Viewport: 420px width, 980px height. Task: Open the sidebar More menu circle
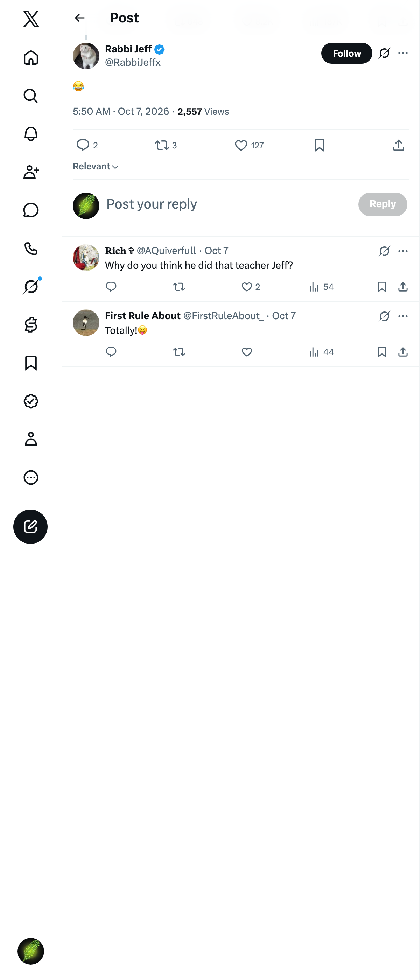pyautogui.click(x=31, y=477)
